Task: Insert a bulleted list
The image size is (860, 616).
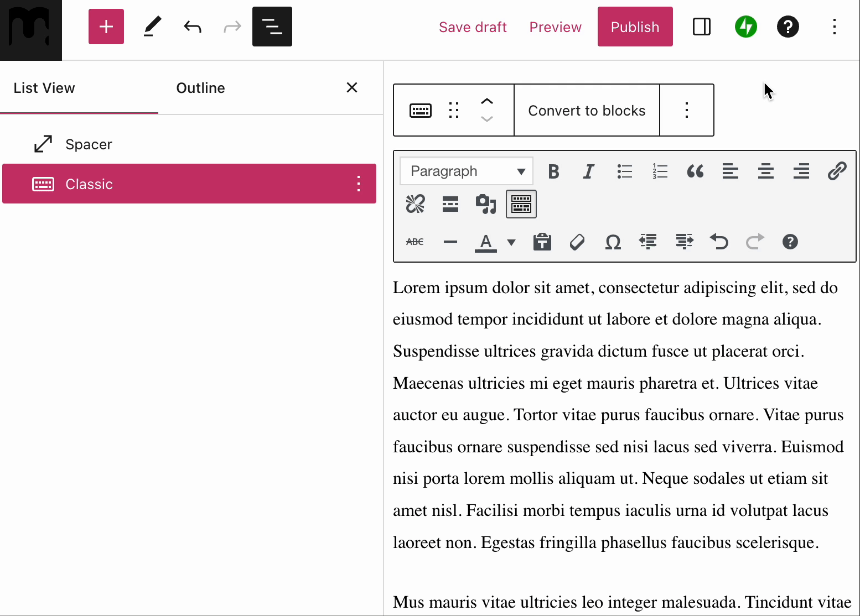Action: click(x=624, y=171)
